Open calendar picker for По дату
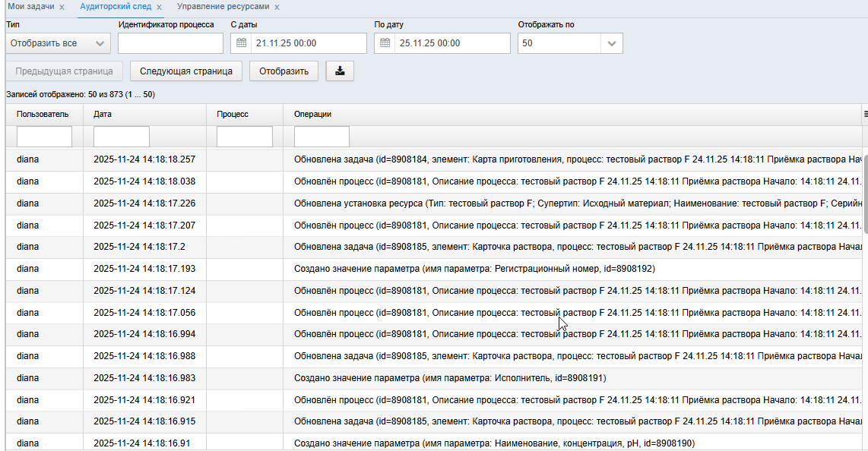The height and width of the screenshot is (451, 868). click(385, 43)
